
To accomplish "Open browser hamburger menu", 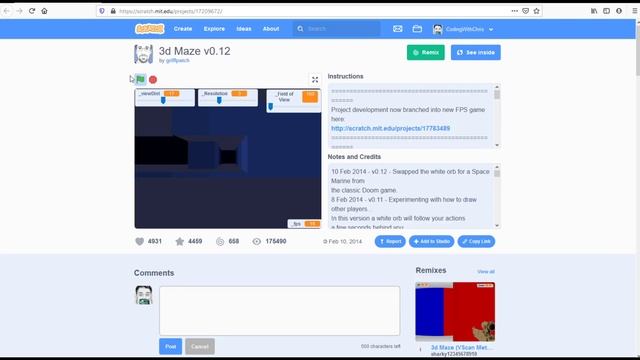I will click(634, 11).
